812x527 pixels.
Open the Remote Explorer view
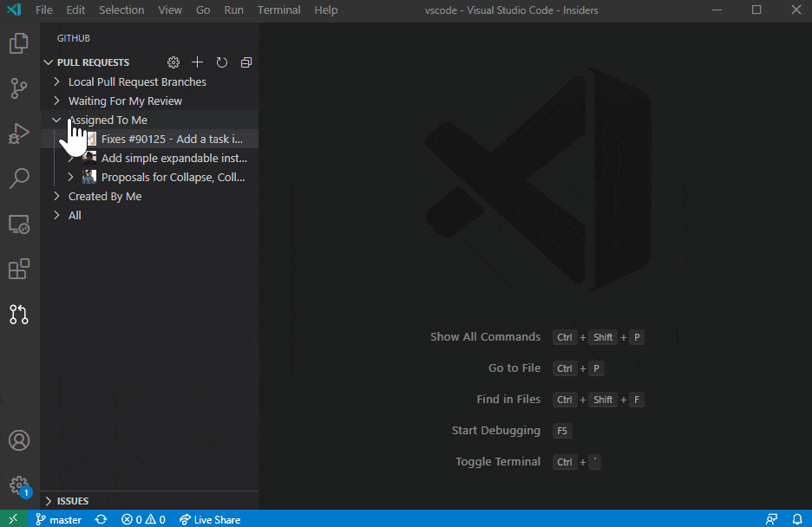pyautogui.click(x=19, y=224)
